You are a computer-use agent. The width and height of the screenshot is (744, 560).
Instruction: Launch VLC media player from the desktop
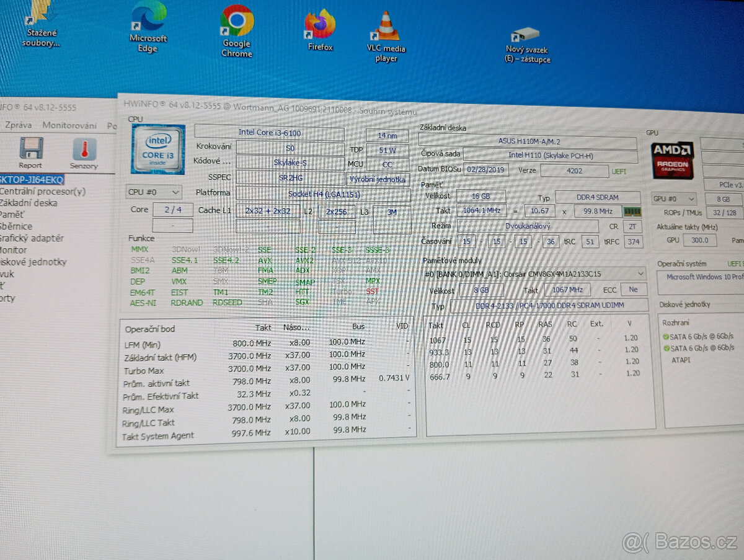point(386,25)
